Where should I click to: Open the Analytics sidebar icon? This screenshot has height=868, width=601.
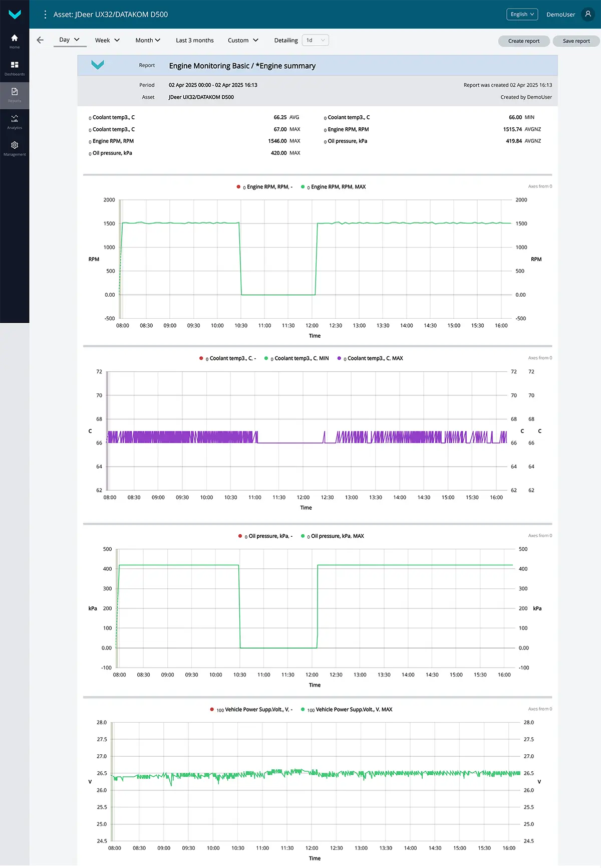(15, 121)
